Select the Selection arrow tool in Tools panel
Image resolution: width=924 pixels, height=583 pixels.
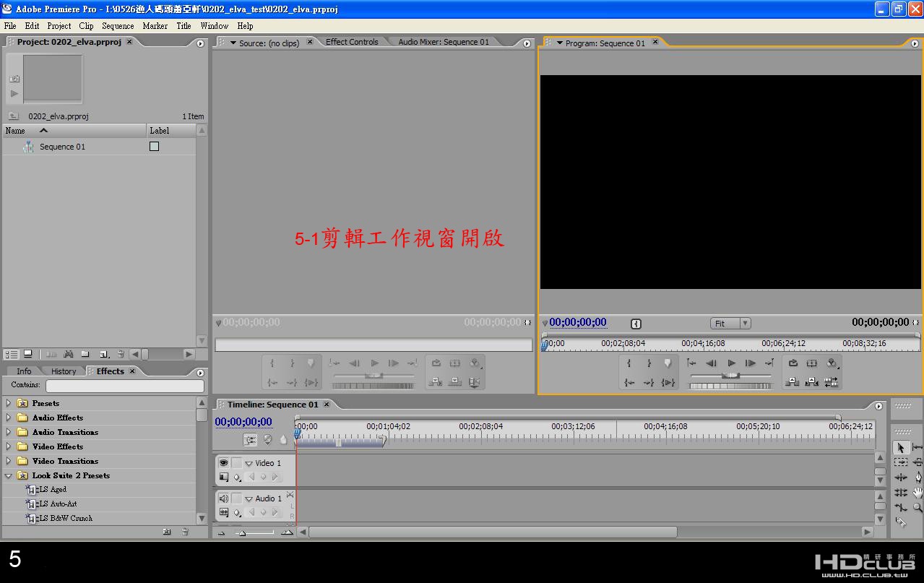pos(901,448)
